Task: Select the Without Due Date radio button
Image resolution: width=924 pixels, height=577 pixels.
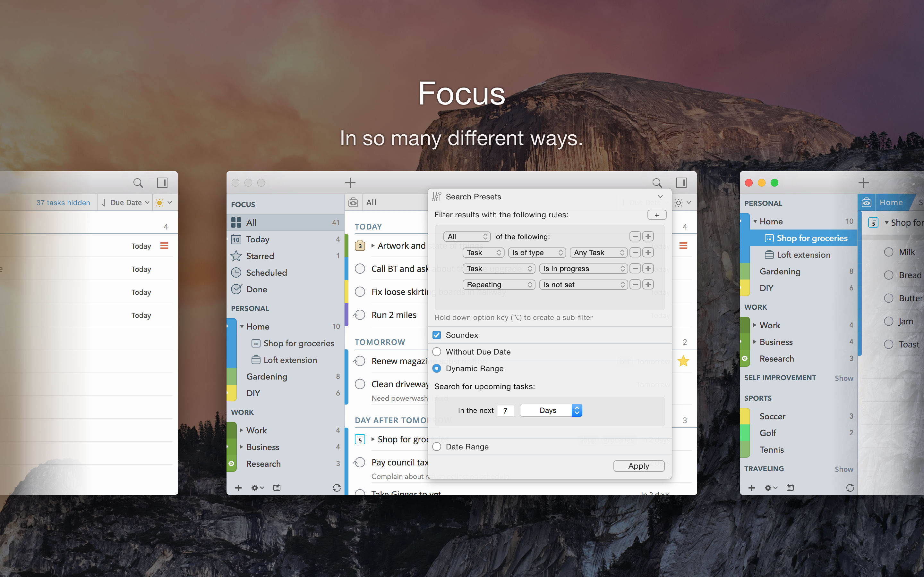Action: point(437,351)
